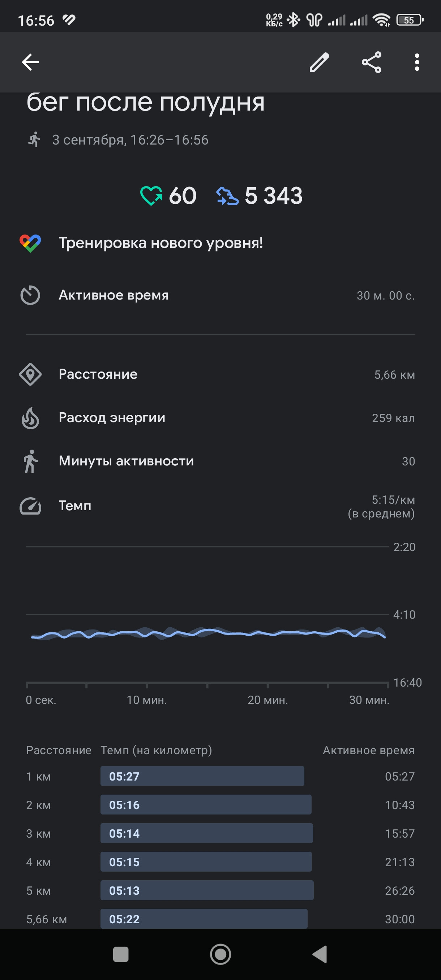Tap the 5 км split bar 05:13
This screenshot has height=980, width=441.
pos(207,890)
